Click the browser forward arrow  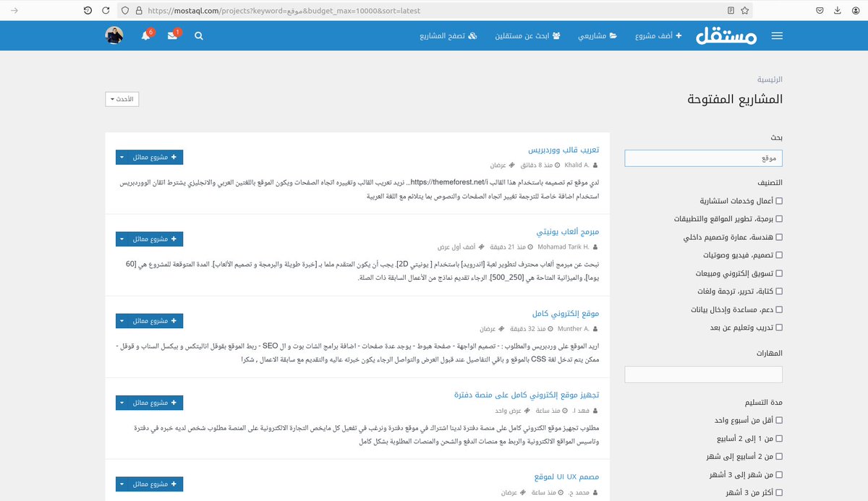click(15, 11)
